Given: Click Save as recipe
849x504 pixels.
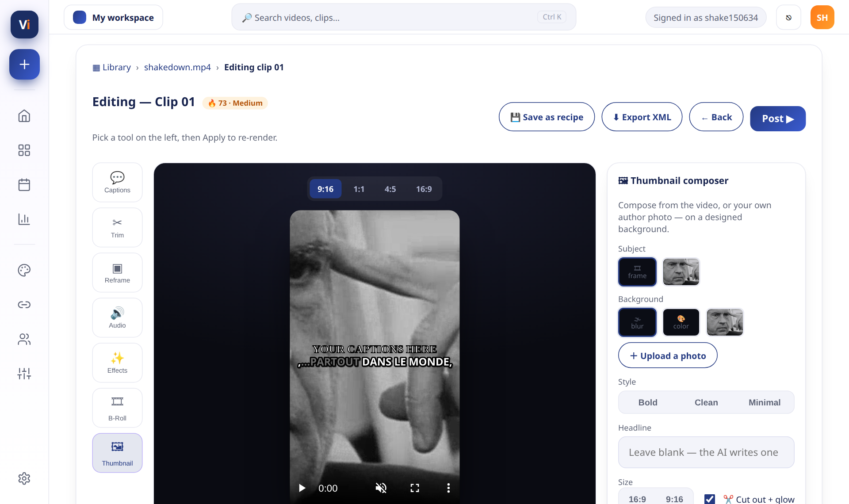Looking at the screenshot, I should point(547,117).
